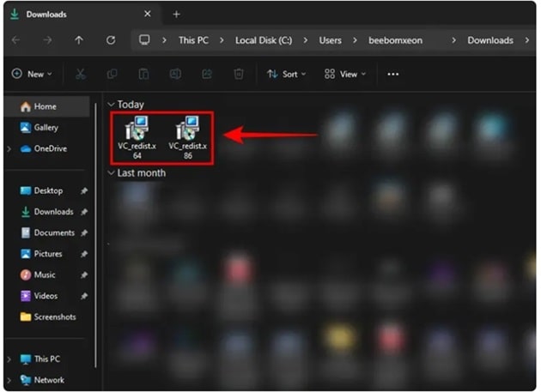Collapse the Today group

(111, 105)
